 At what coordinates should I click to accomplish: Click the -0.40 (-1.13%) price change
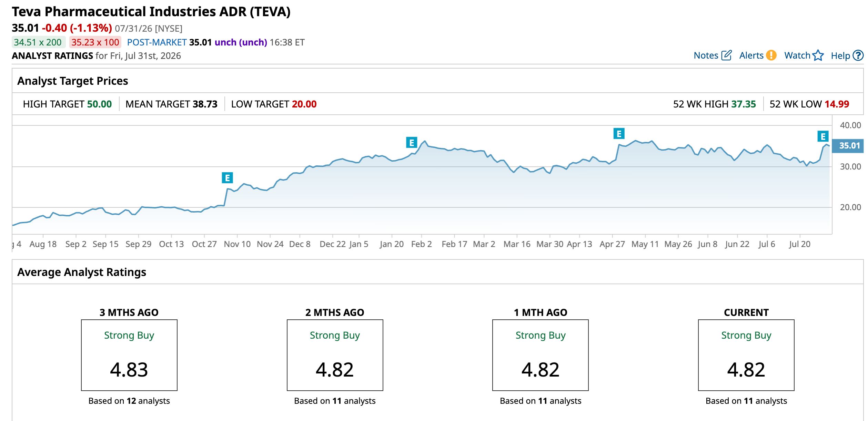[77, 28]
